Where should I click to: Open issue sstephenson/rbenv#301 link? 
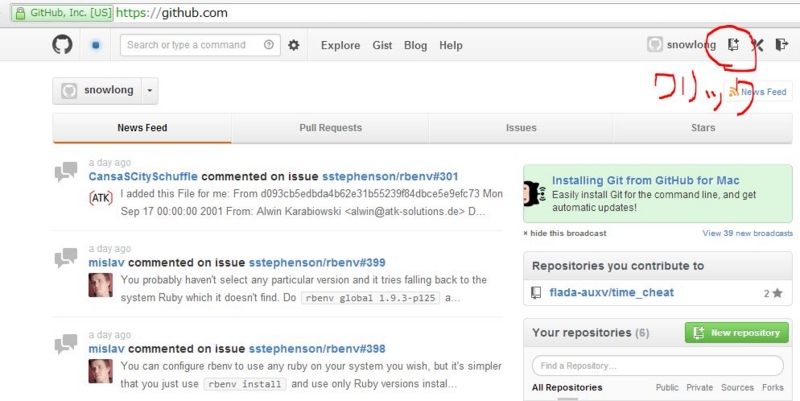tap(390, 177)
